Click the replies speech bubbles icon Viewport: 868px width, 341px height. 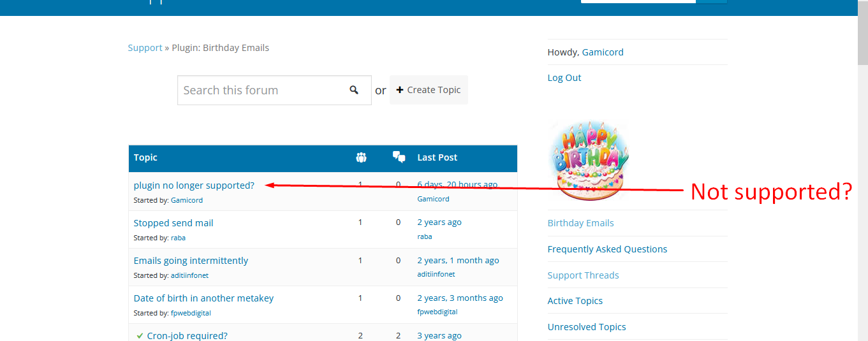coord(399,157)
